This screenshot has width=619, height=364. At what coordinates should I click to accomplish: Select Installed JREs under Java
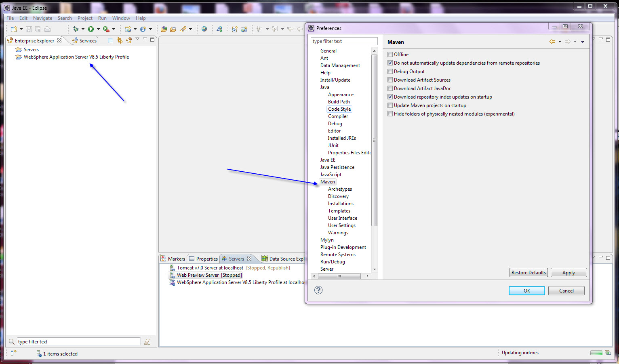342,138
